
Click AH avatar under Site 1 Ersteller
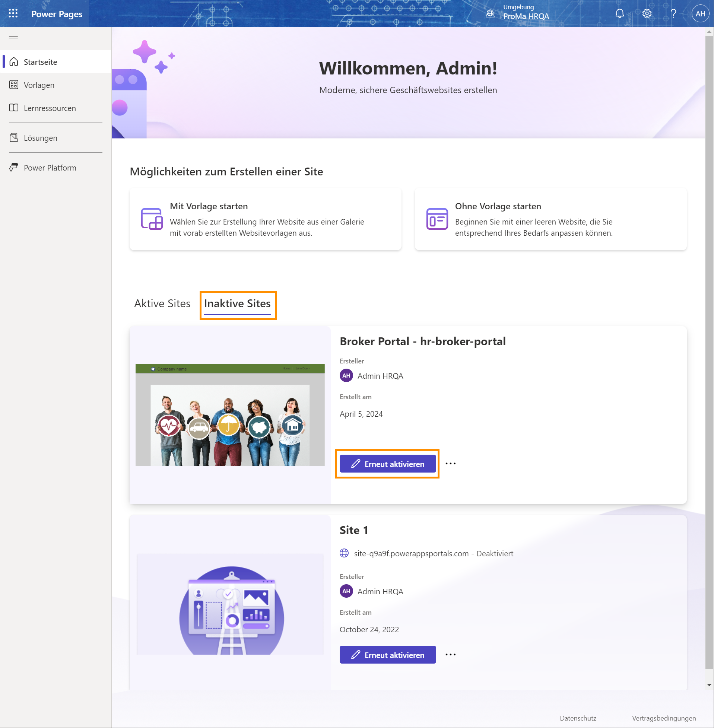(346, 591)
